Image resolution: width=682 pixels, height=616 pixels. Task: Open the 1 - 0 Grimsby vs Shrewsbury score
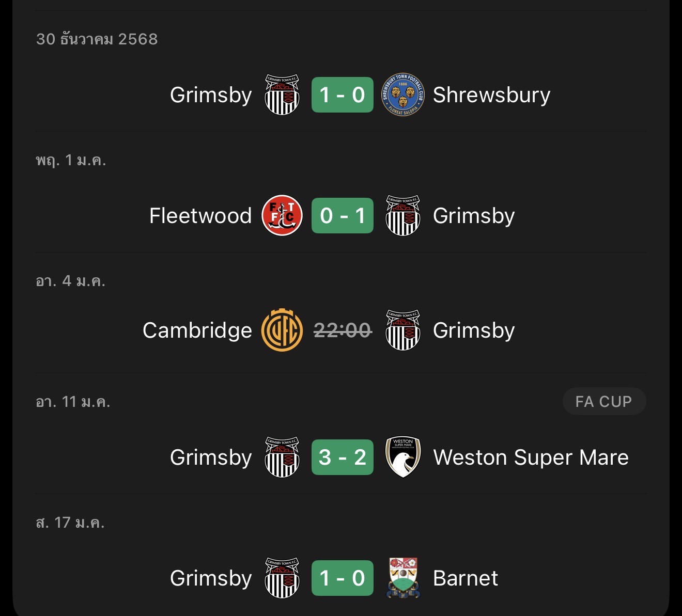[342, 94]
